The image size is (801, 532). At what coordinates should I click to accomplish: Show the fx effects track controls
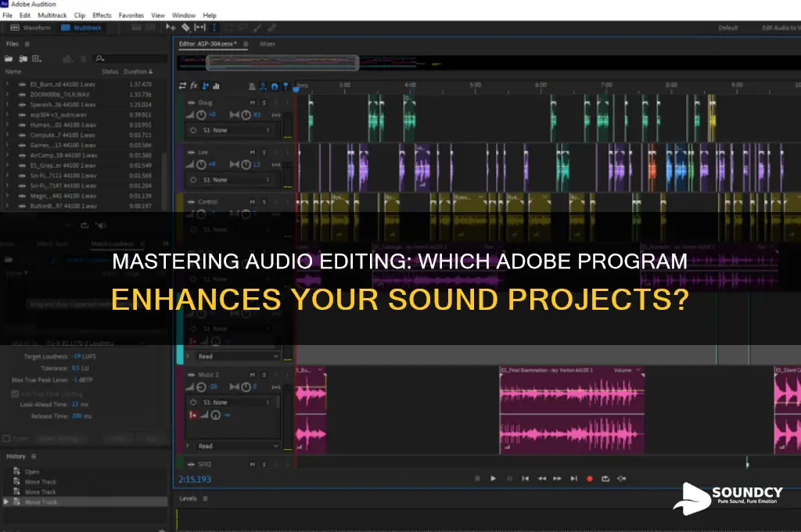[194, 86]
